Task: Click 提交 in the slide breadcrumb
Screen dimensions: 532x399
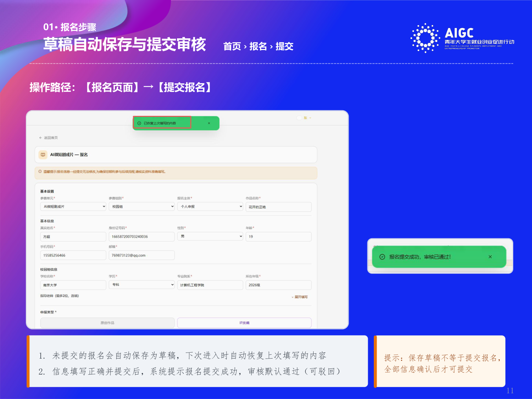Action: 284,46
